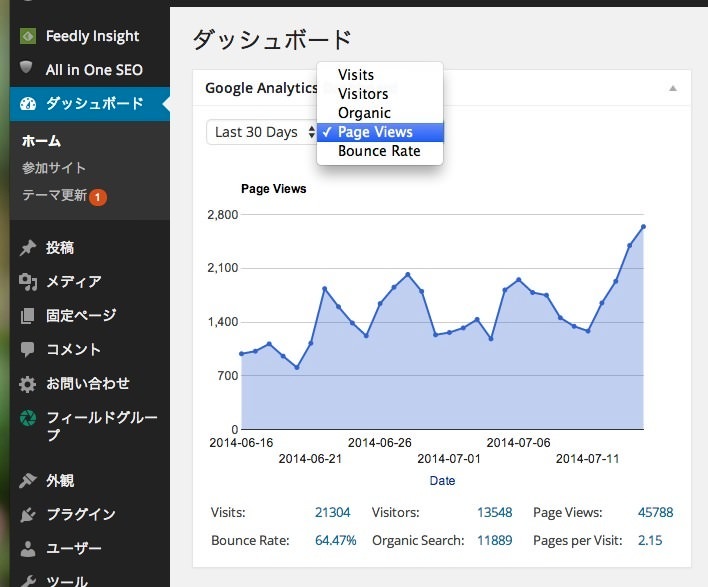Image resolution: width=708 pixels, height=587 pixels.
Task: Open the お問い合わせ menu
Action: tap(90, 384)
